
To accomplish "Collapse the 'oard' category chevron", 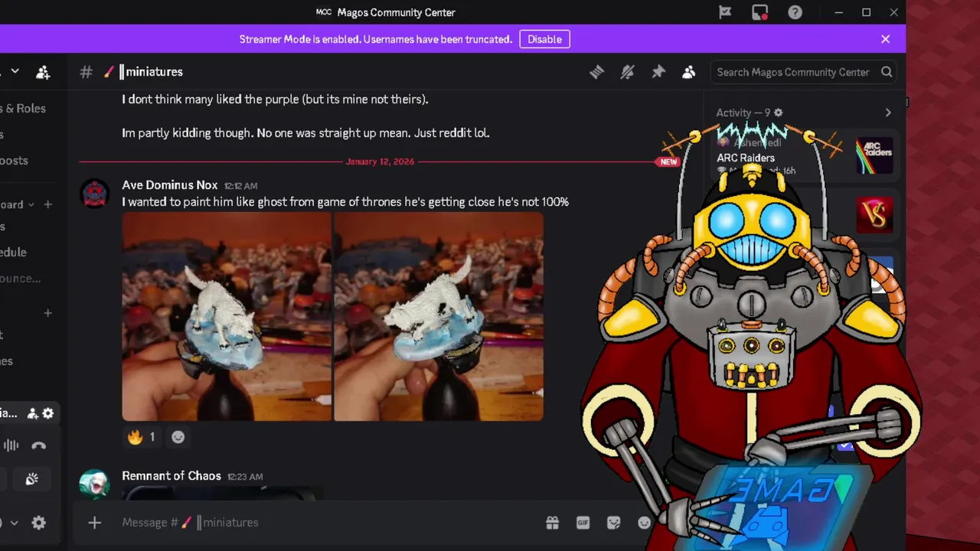I will (31, 205).
